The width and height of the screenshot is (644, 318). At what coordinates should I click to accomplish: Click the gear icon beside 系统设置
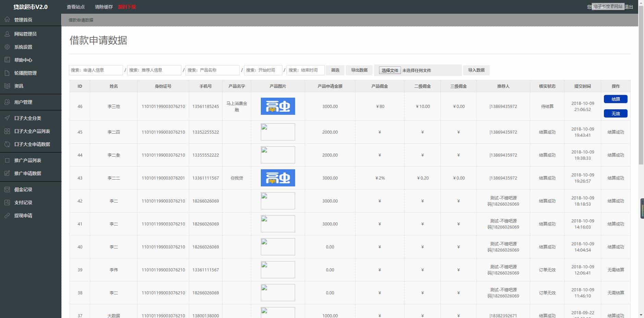pos(7,47)
